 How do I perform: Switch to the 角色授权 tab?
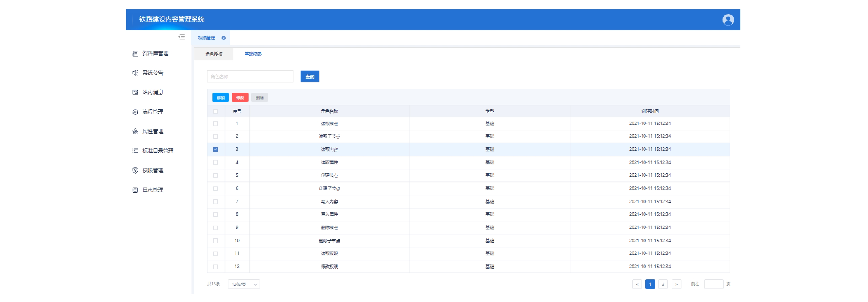tap(214, 54)
